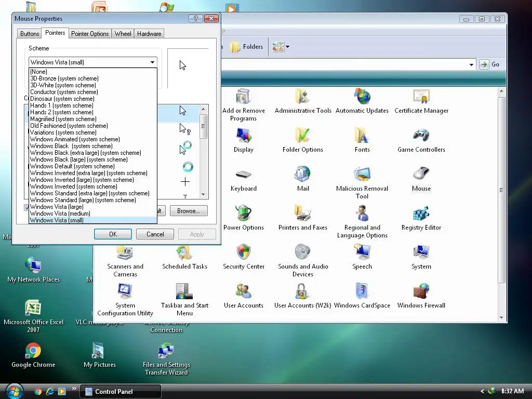
Task: Click Microsoft Office Excel 2007 shortcut
Action: click(x=33, y=316)
